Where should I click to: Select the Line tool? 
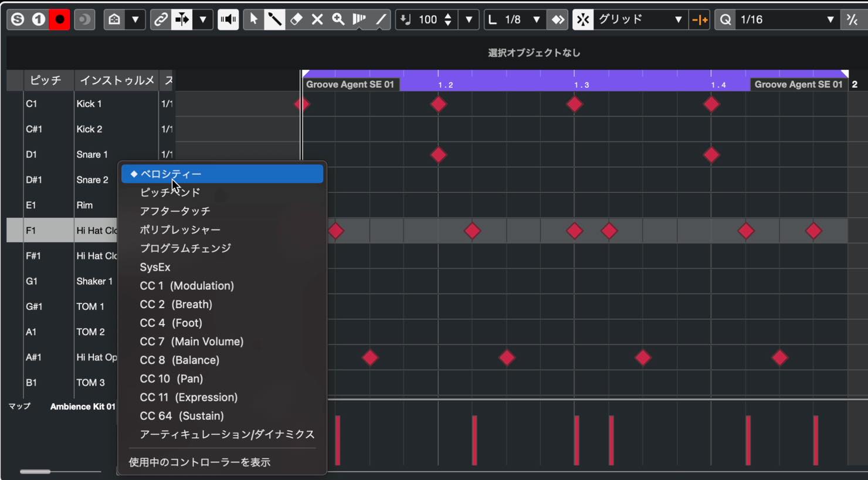tap(381, 19)
